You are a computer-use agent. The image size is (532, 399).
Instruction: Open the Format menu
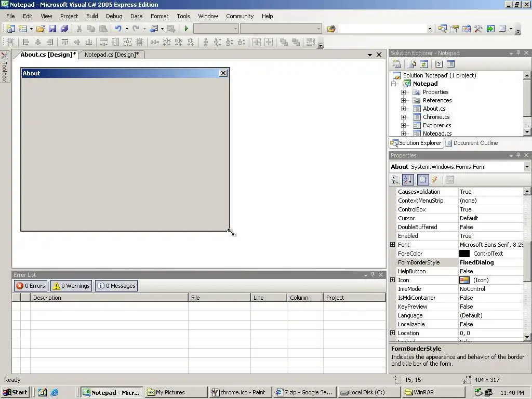(159, 16)
